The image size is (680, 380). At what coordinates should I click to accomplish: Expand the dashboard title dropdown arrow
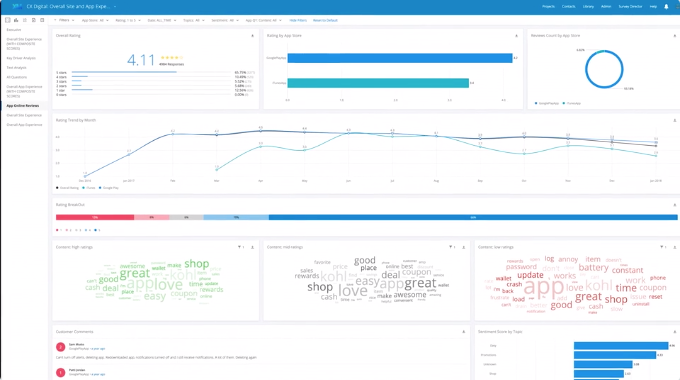pos(115,7)
